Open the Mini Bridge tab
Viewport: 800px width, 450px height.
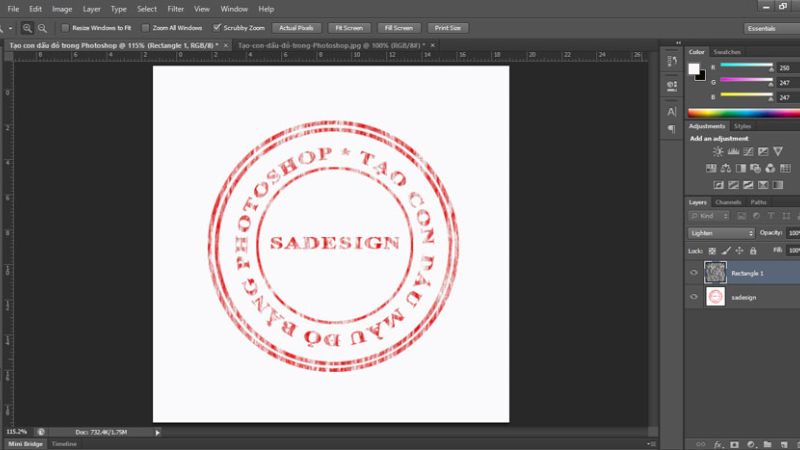(26, 444)
